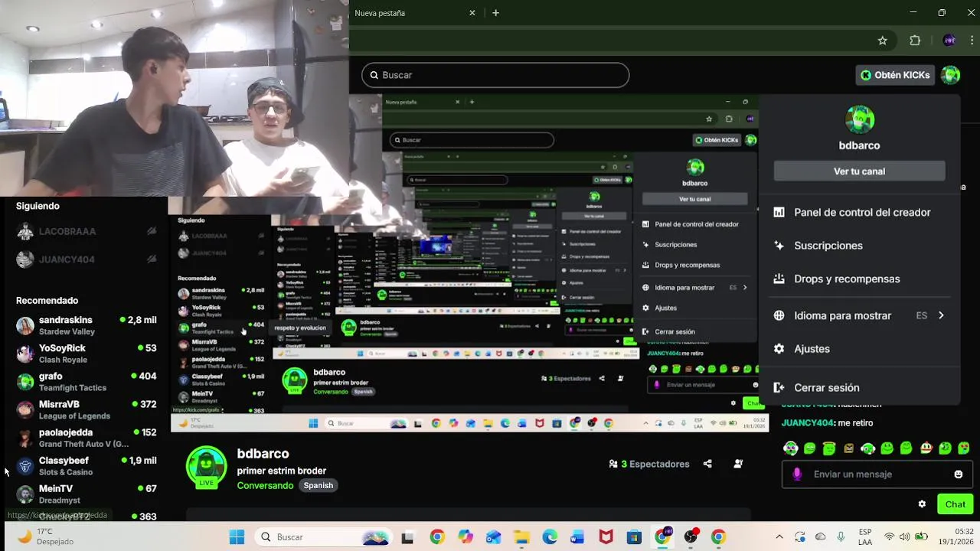Open the Chrome profile avatar in outer toolbar
Image resolution: width=980 pixels, height=551 pixels.
tap(949, 41)
